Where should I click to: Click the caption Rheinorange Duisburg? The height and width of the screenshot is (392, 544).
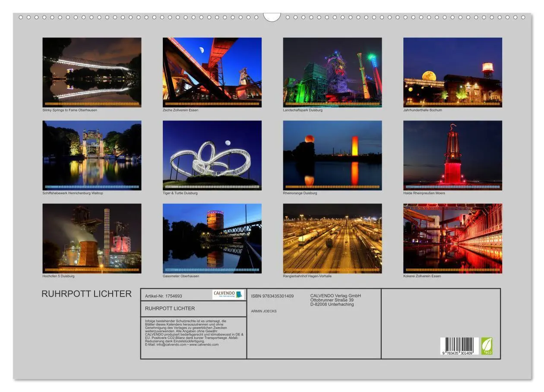(x=300, y=193)
